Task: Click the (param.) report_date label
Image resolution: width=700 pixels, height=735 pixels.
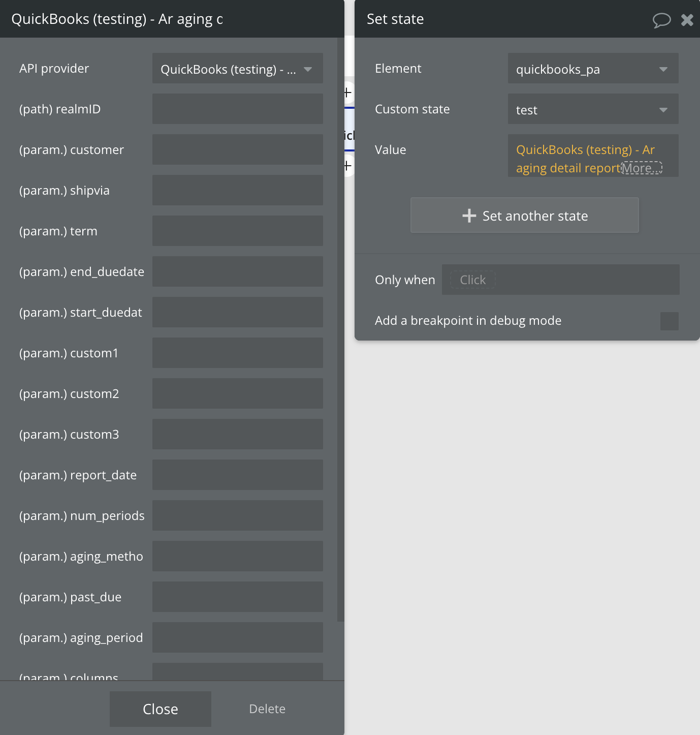Action: coord(78,475)
